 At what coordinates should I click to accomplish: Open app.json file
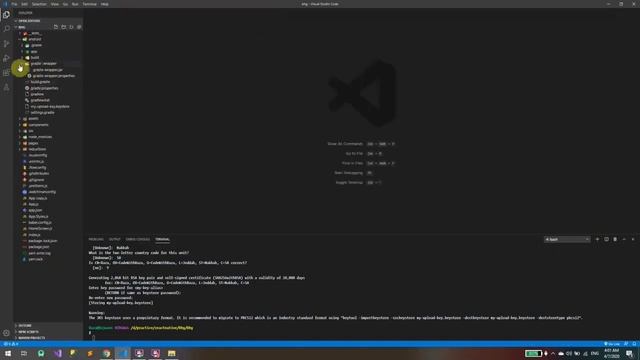pyautogui.click(x=35, y=210)
